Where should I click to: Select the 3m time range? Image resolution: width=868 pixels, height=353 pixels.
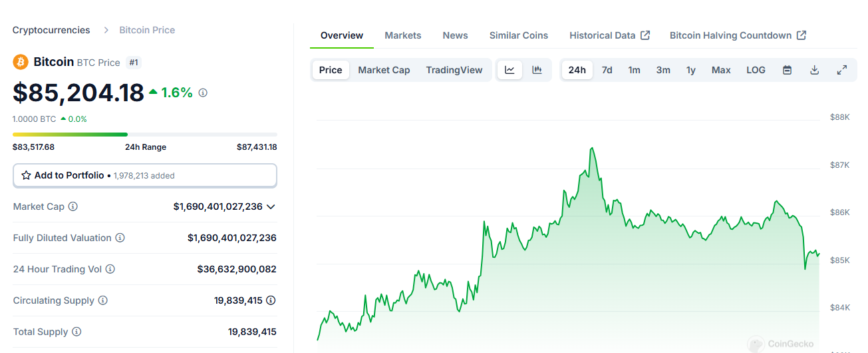[x=663, y=70]
